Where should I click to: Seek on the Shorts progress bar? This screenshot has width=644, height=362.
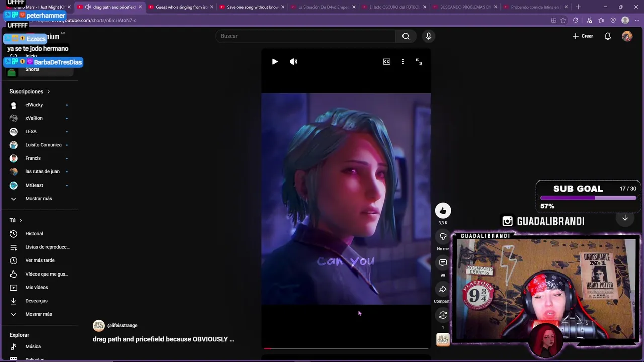(346, 348)
